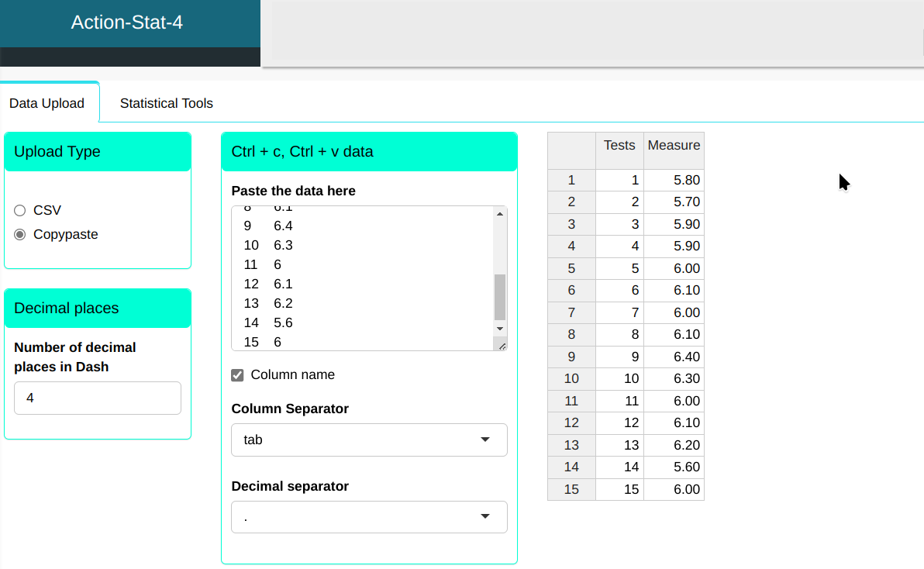The height and width of the screenshot is (569, 924).
Task: Select the Copypaste radio option
Action: (x=20, y=234)
